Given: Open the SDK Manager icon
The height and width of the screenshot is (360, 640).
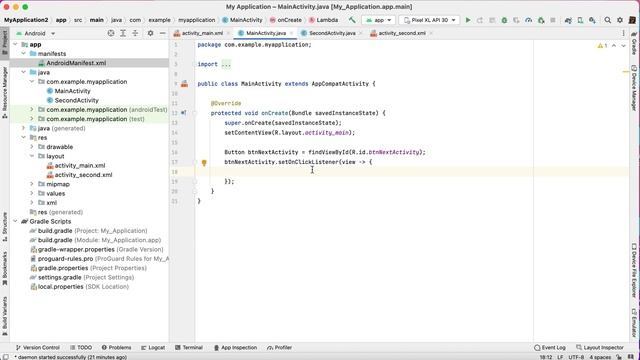Looking at the screenshot, I should pos(592,20).
